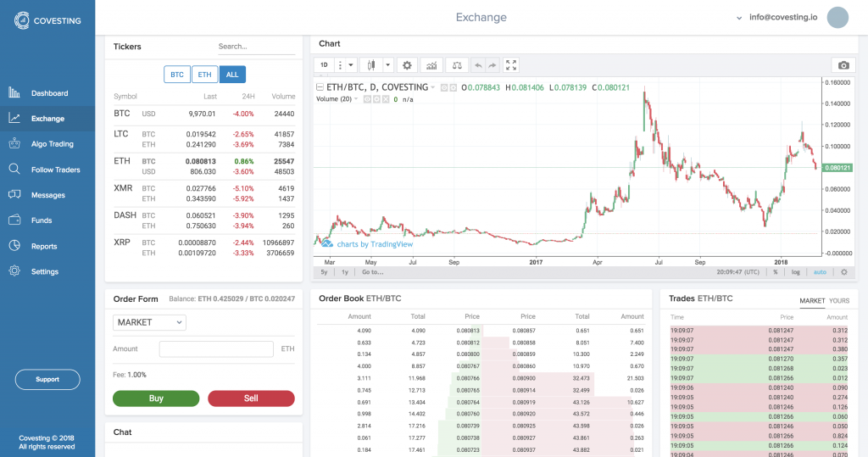868x457 pixels.
Task: Toggle the log scale option
Action: [x=795, y=272]
